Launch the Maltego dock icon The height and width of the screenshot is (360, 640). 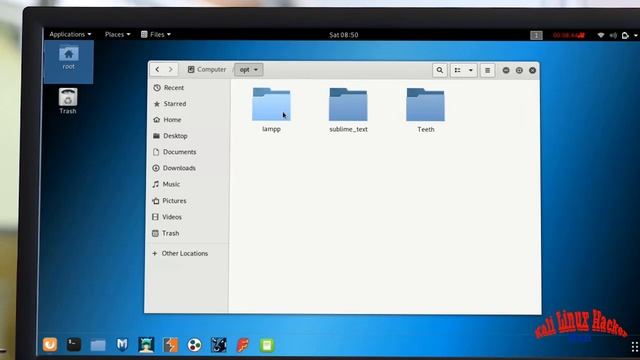[219, 345]
